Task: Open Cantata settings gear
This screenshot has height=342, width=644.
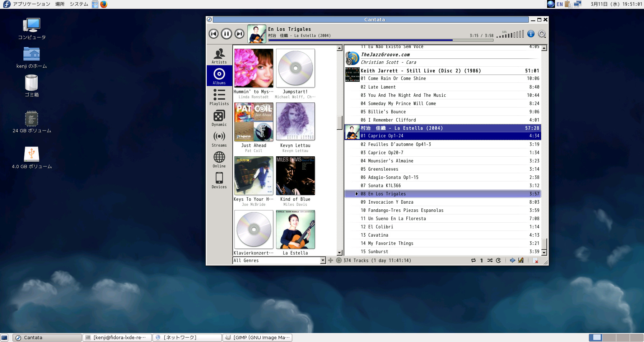Action: pos(542,34)
